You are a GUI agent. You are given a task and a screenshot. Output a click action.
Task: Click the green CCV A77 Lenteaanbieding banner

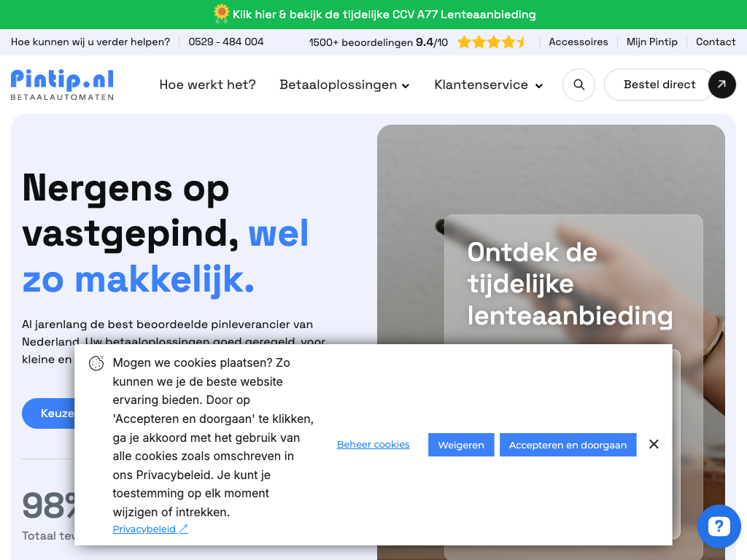pos(373,15)
